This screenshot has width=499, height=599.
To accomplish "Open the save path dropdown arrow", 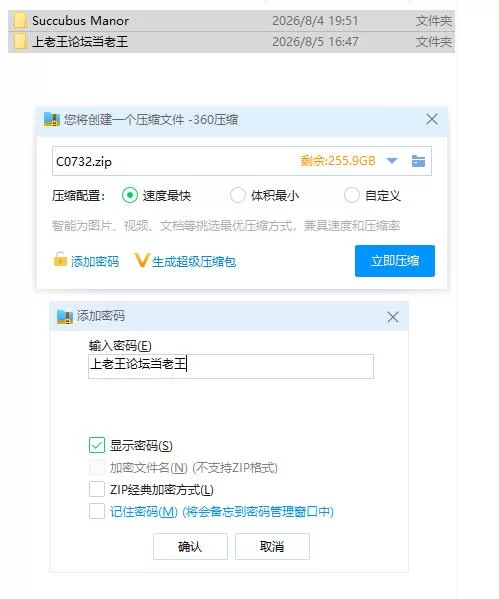I will [x=392, y=161].
